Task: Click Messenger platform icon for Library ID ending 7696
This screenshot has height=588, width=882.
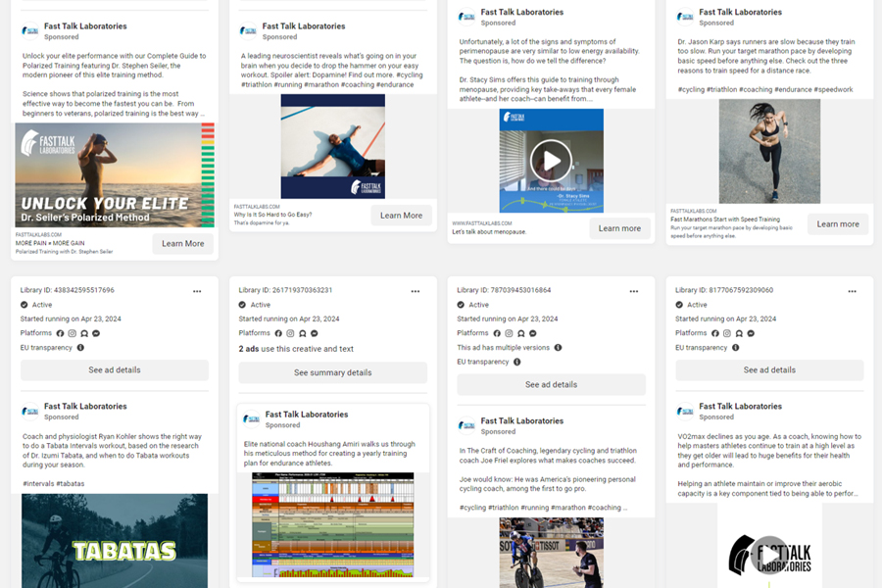Action: pos(96,333)
